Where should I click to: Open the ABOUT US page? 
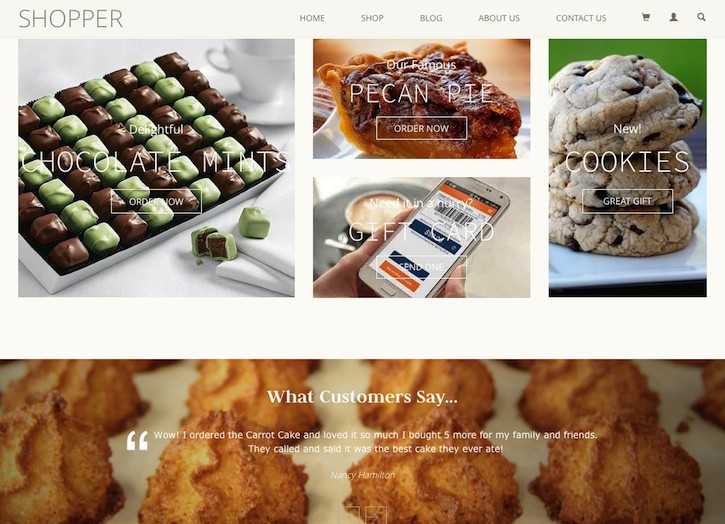(x=499, y=18)
